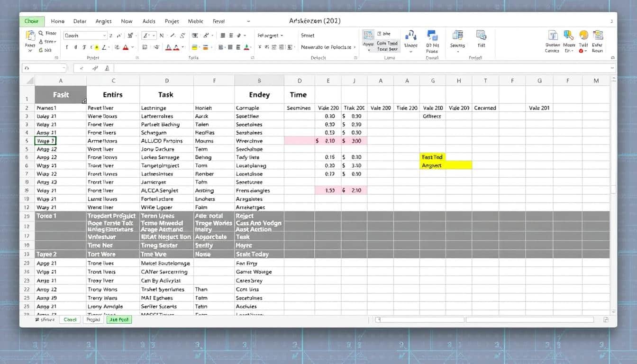The image size is (637, 364).
Task: Select the pink cell showing 3.55
Action: pyautogui.click(x=328, y=190)
